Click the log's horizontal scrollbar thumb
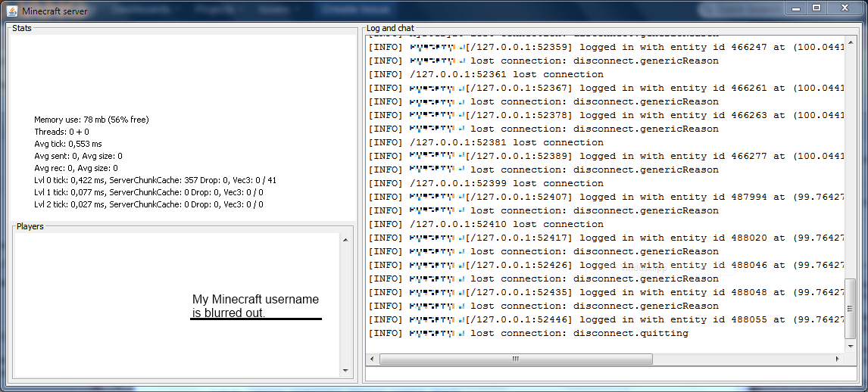 516,359
